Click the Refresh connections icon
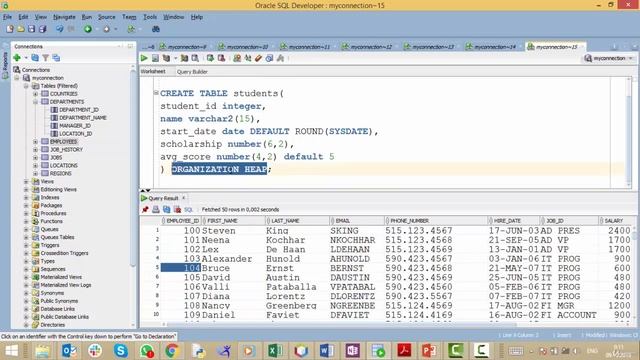This screenshot has height=360, width=640. (35, 58)
